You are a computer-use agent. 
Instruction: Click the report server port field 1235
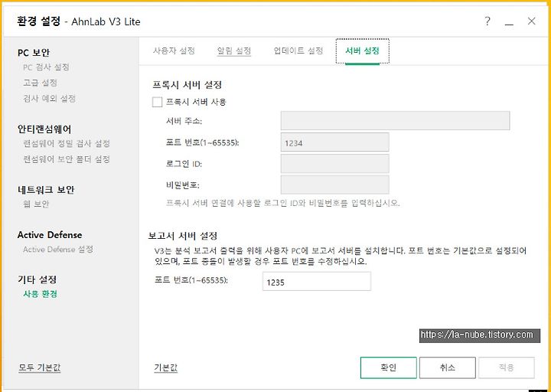(317, 282)
